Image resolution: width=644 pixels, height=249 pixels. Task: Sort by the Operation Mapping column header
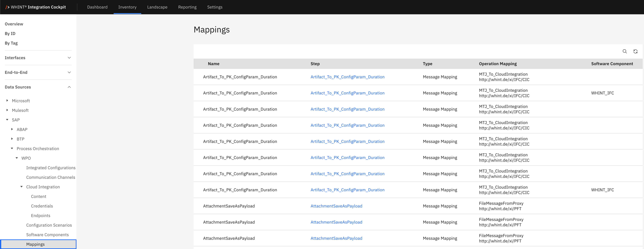(x=498, y=64)
